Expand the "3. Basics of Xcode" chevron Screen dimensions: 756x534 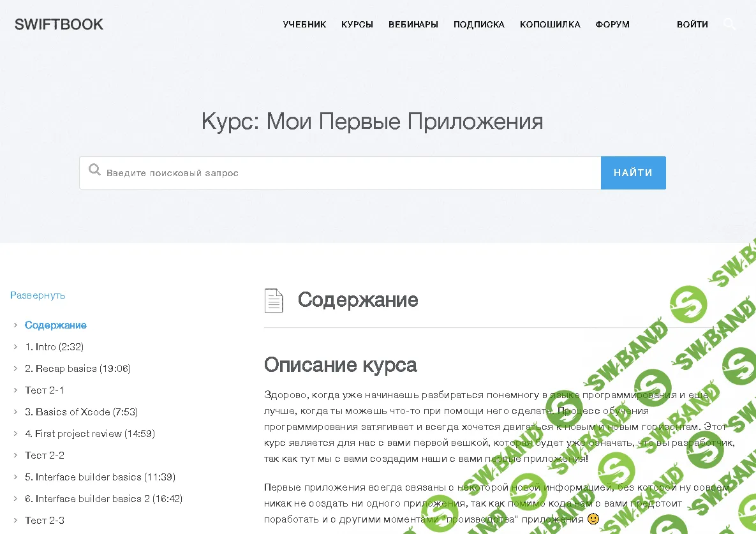pyautogui.click(x=15, y=412)
